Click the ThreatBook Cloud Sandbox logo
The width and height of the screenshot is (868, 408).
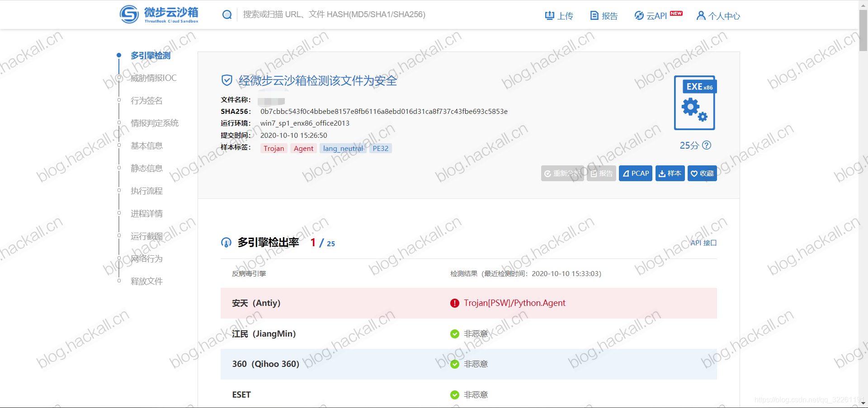pos(159,14)
